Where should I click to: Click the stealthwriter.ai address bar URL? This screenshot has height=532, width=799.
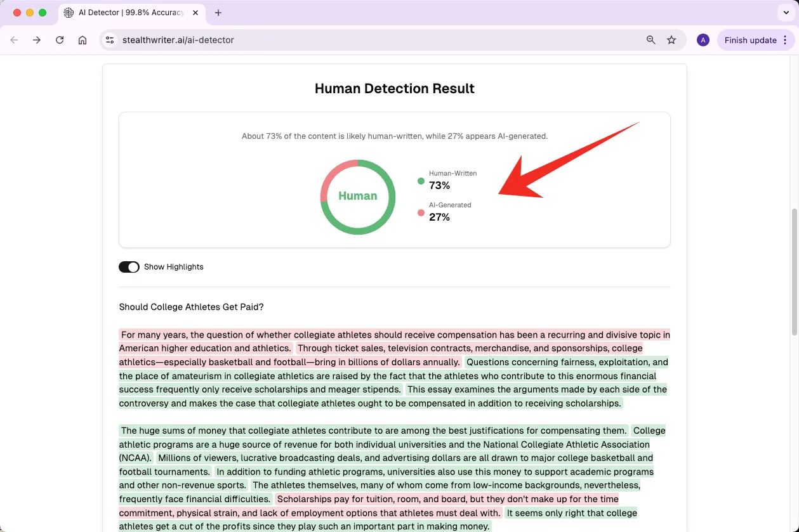[x=178, y=40]
